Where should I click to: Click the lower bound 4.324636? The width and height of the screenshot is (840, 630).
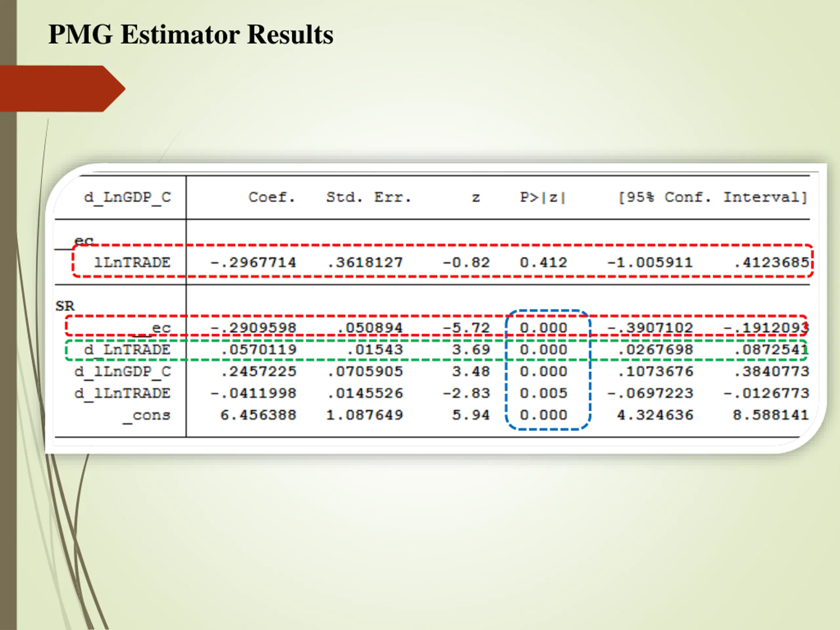(656, 415)
